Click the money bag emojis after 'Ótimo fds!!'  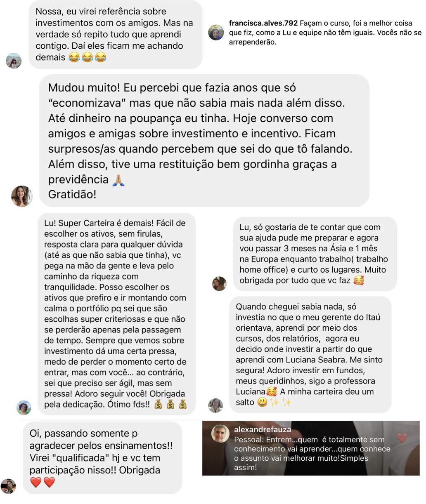(x=170, y=405)
